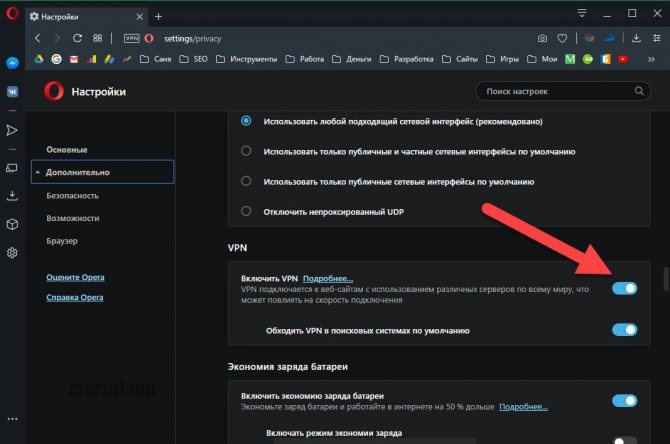The height and width of the screenshot is (444, 670).
Task: Go to Основные settings section
Action: tap(67, 149)
